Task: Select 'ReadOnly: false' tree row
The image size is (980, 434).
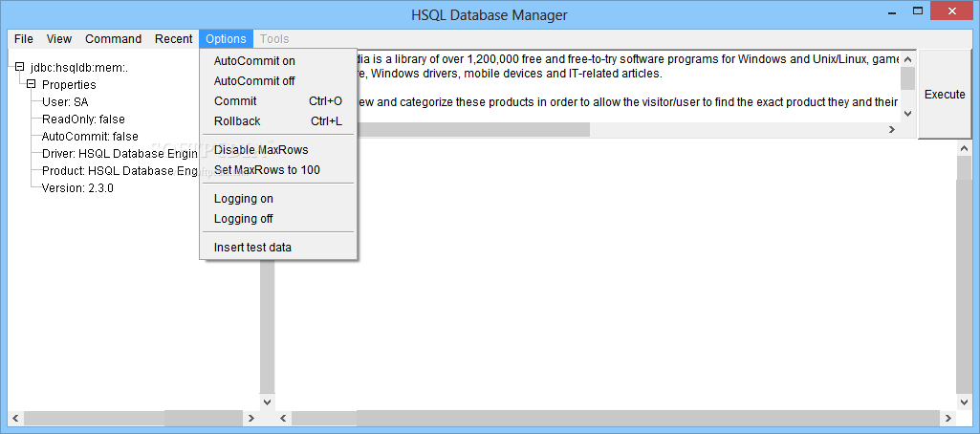Action: click(x=84, y=119)
